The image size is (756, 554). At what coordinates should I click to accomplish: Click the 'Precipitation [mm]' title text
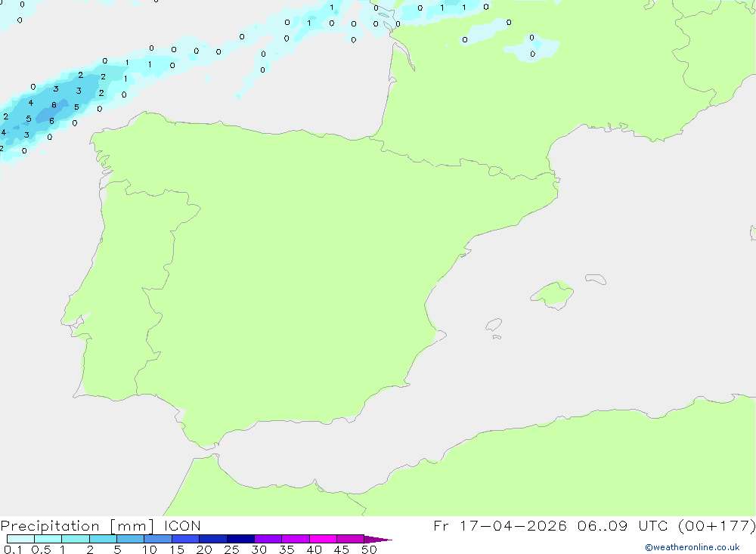[77, 526]
